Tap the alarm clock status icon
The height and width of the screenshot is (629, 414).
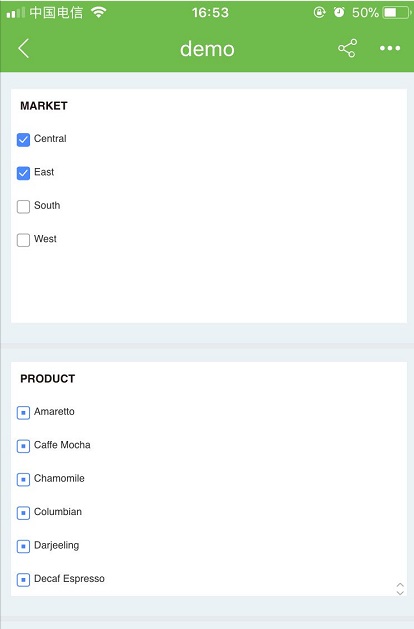[339, 12]
